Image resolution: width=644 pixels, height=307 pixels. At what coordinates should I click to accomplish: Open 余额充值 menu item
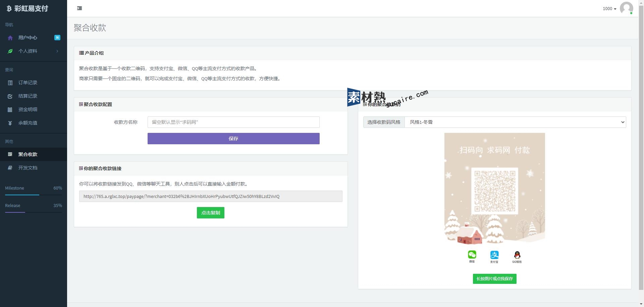click(34, 123)
